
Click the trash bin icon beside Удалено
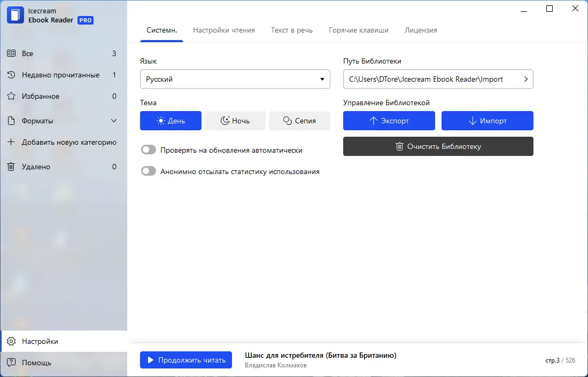point(11,167)
